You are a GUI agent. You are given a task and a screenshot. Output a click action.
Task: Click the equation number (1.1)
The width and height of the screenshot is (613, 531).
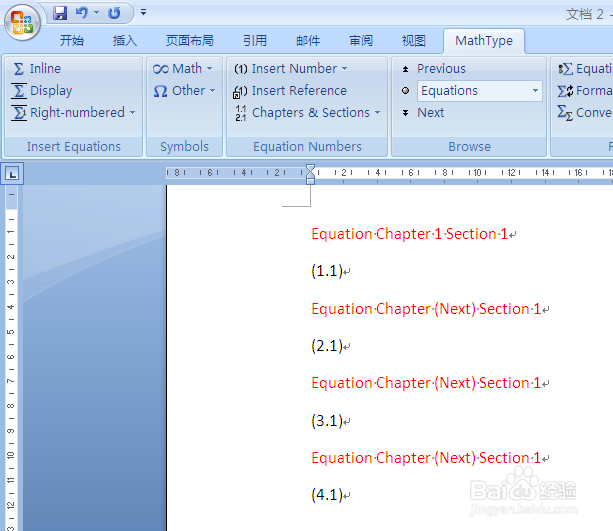(327, 271)
